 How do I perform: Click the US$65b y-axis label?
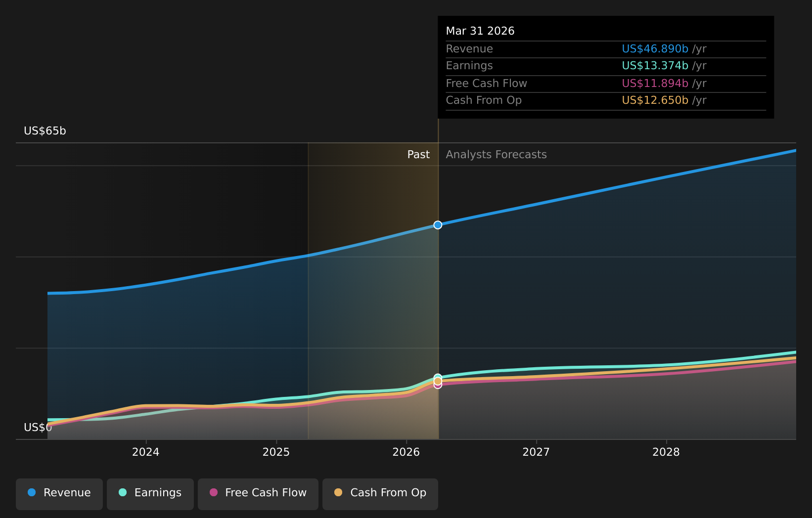(45, 131)
